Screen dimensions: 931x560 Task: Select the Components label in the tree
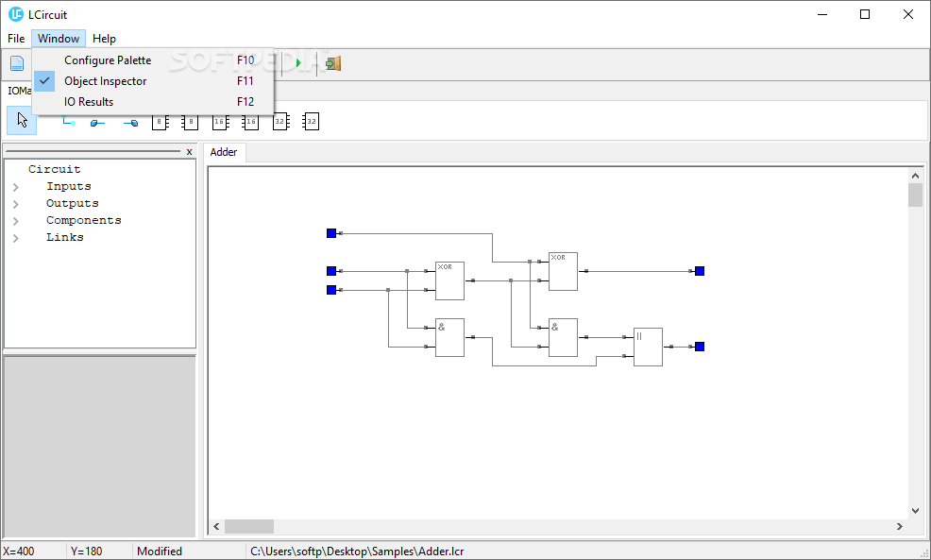click(x=84, y=220)
